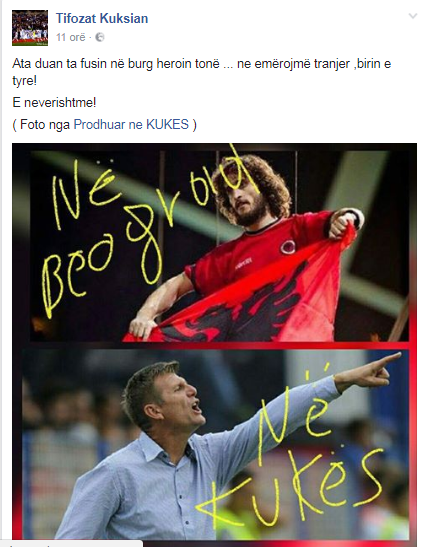Expand the post options chevron menu

(x=413, y=16)
